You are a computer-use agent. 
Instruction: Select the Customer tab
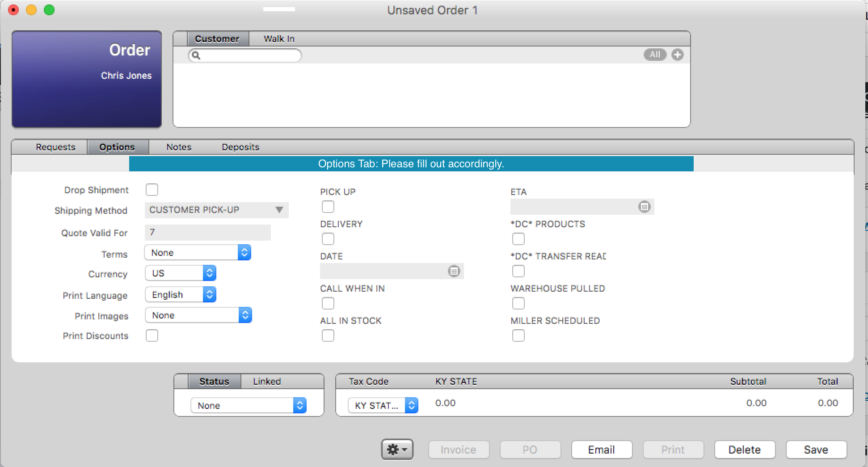coord(217,39)
